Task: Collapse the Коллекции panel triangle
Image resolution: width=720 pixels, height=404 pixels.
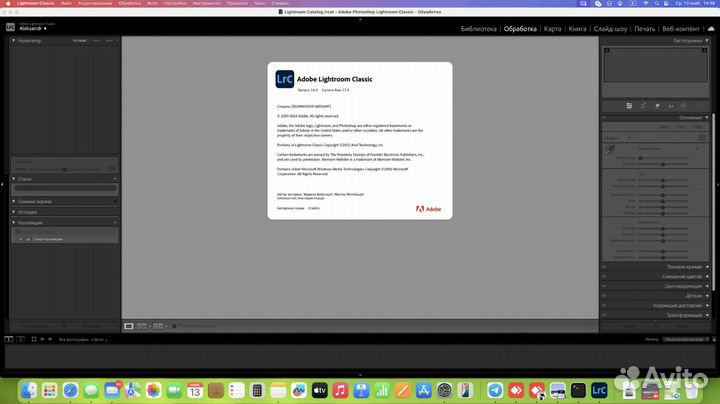Action: coord(13,223)
